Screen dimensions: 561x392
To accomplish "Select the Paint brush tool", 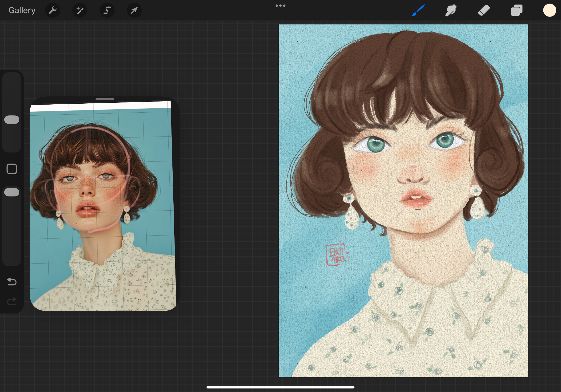I will tap(418, 10).
